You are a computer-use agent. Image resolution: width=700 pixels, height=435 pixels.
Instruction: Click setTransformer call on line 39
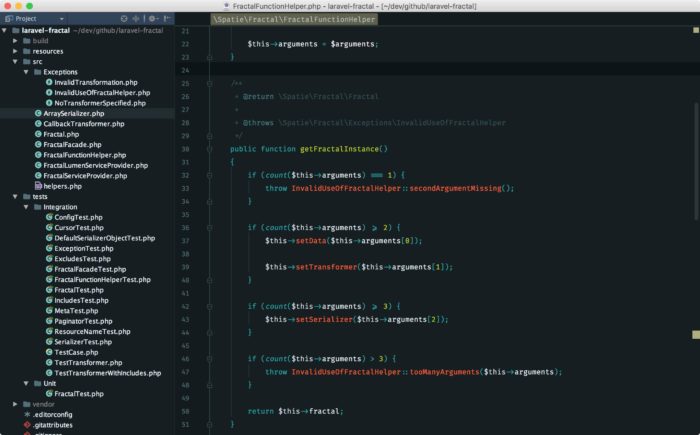click(326, 267)
